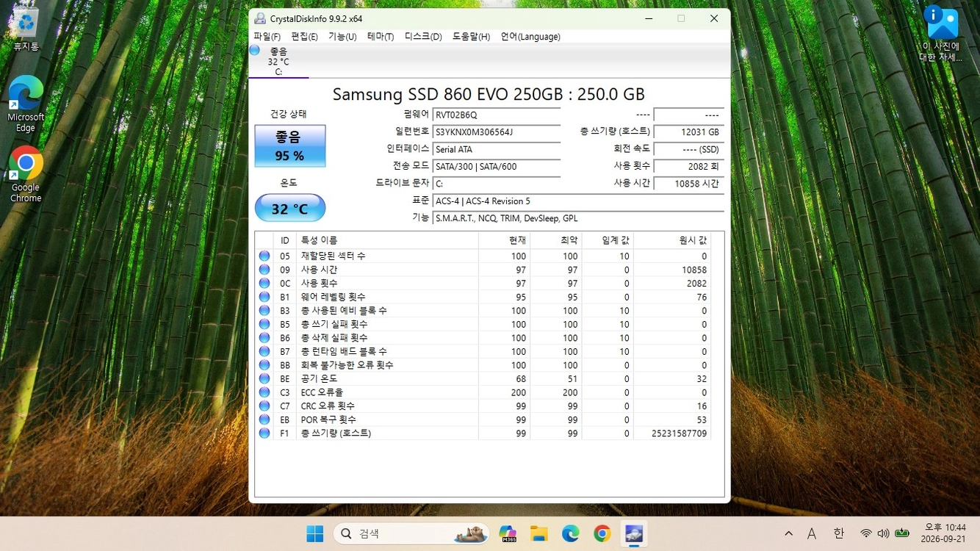The width and height of the screenshot is (980, 551).
Task: Click the status circle for CRC 오류 횟수
Action: (264, 406)
